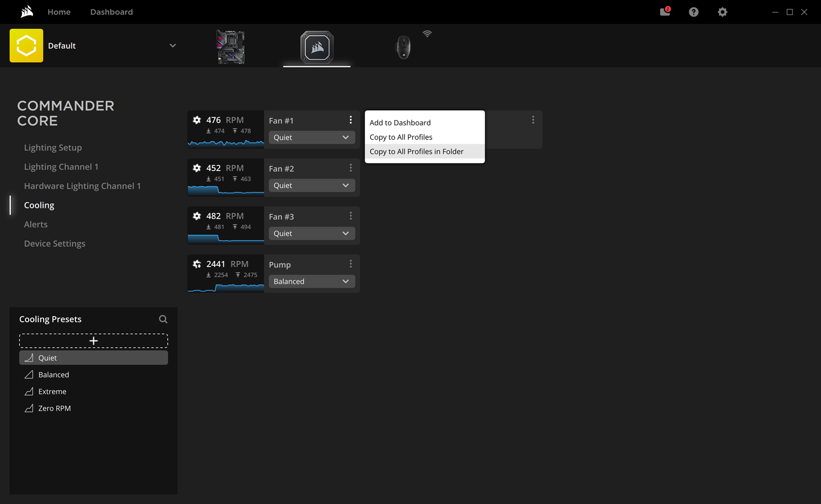The width and height of the screenshot is (821, 504).
Task: Click the Fan #1 fan icon
Action: point(197,120)
